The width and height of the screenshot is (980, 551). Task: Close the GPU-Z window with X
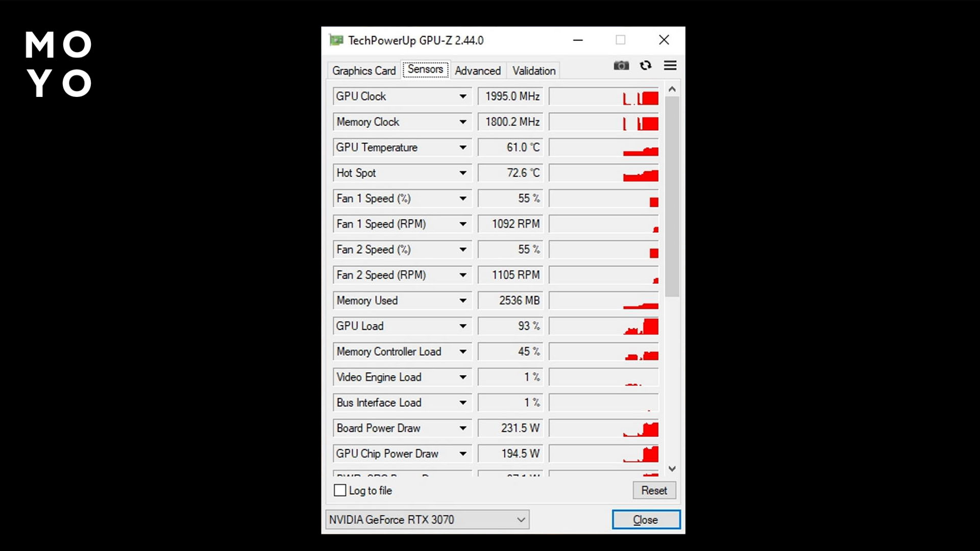(x=664, y=40)
